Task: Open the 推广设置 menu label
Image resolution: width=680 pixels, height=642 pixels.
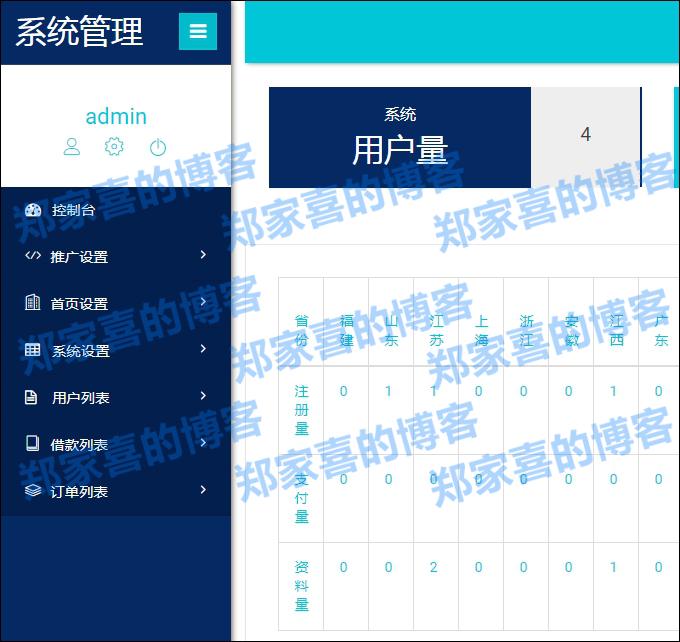Action: 79,257
